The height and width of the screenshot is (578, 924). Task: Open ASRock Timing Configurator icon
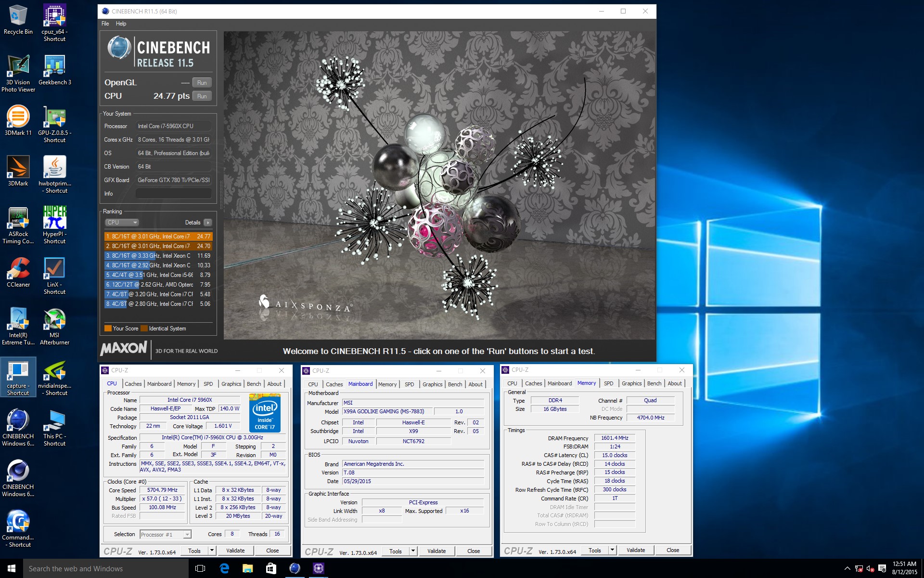pyautogui.click(x=18, y=225)
